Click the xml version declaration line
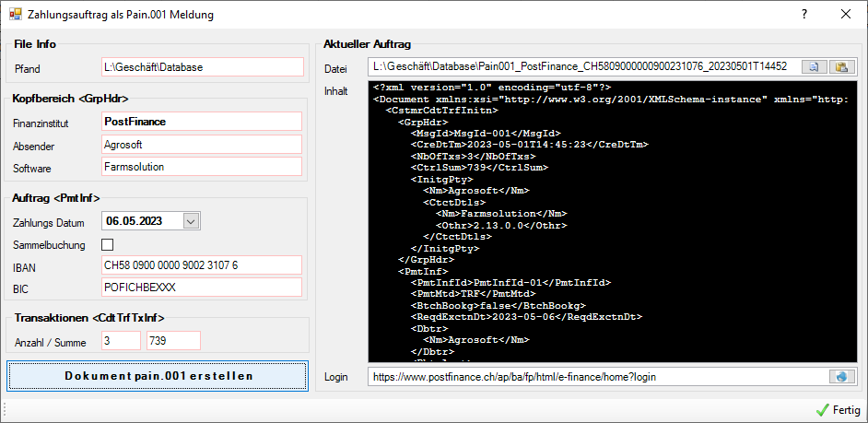Viewport: 868px width, 423px height. pyautogui.click(x=492, y=88)
